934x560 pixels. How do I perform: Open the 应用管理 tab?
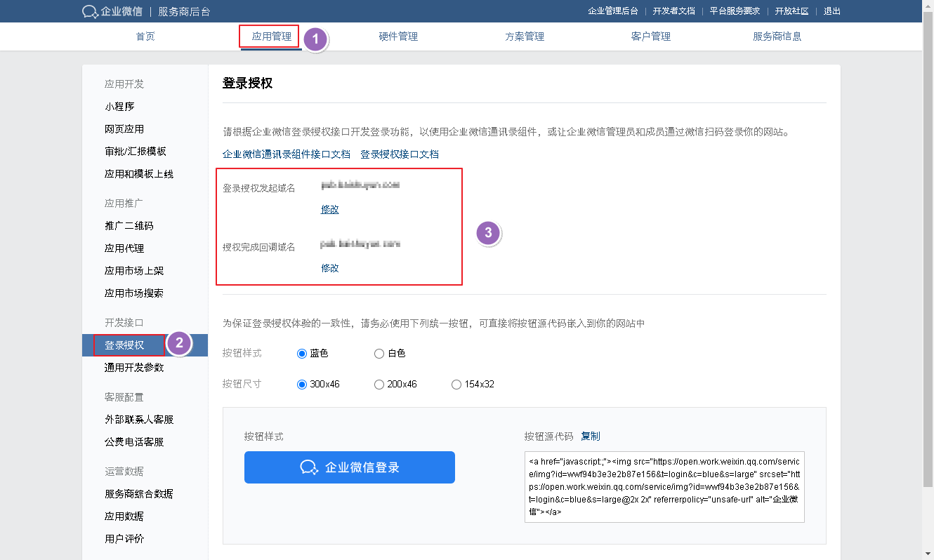[x=271, y=36]
